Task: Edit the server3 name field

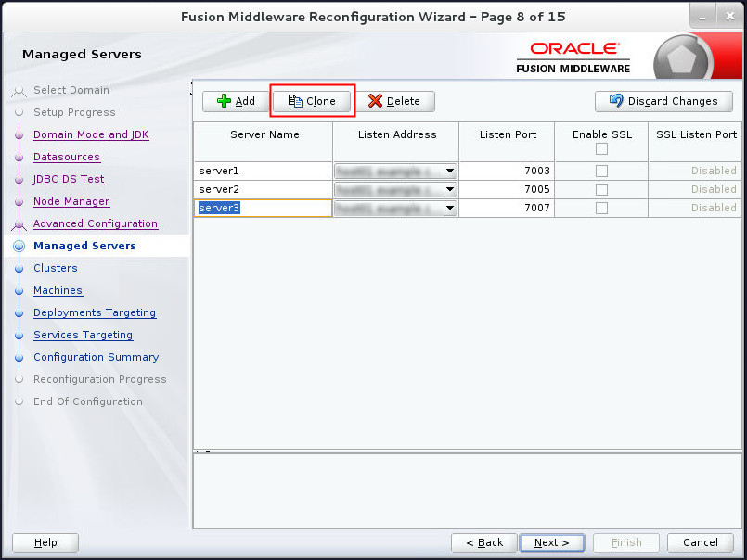Action: tap(263, 208)
